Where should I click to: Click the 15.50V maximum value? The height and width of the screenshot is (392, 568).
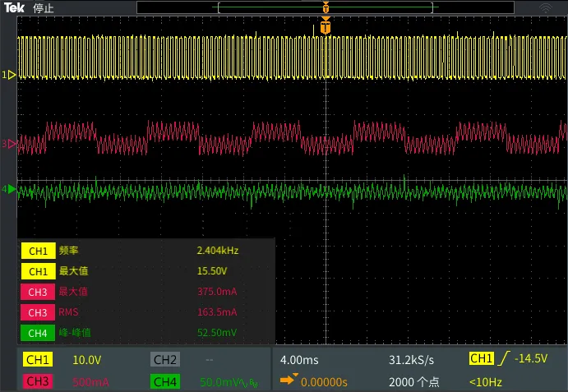212,271
